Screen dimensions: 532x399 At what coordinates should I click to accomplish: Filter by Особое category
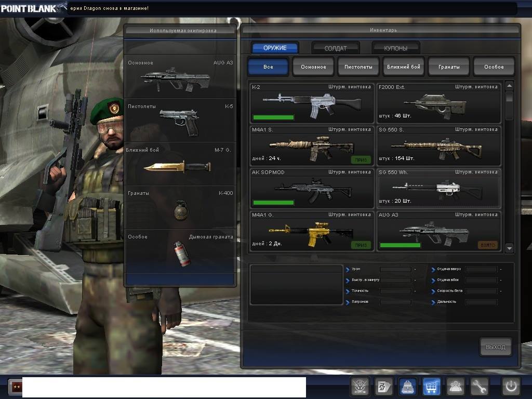(x=494, y=66)
